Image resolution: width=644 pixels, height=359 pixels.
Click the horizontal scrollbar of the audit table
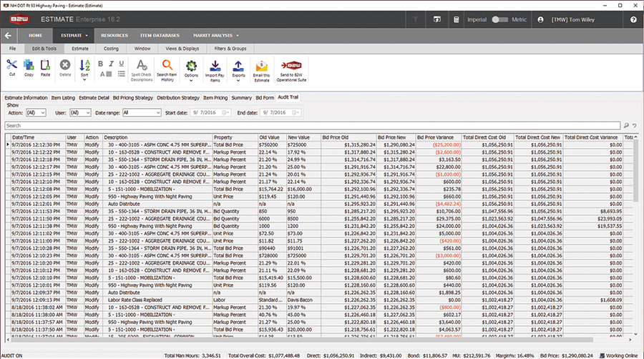tap(302, 340)
